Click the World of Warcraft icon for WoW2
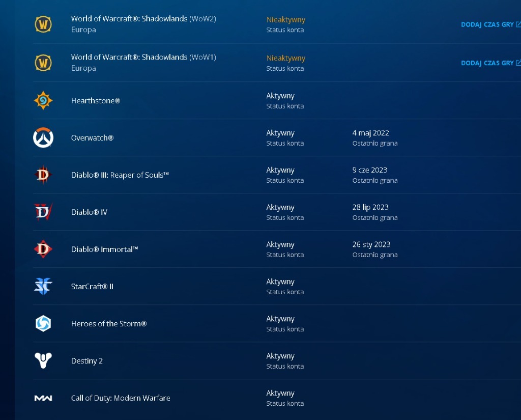521x420 pixels. (43, 24)
